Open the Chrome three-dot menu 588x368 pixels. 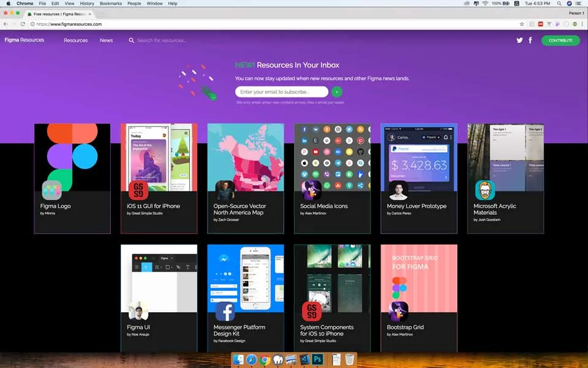pos(581,24)
